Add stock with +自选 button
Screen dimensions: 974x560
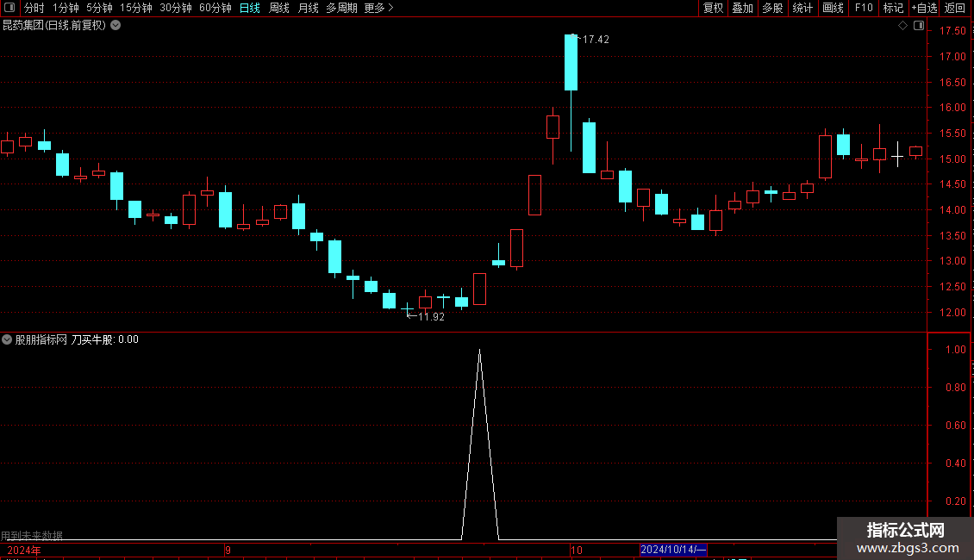tap(924, 8)
